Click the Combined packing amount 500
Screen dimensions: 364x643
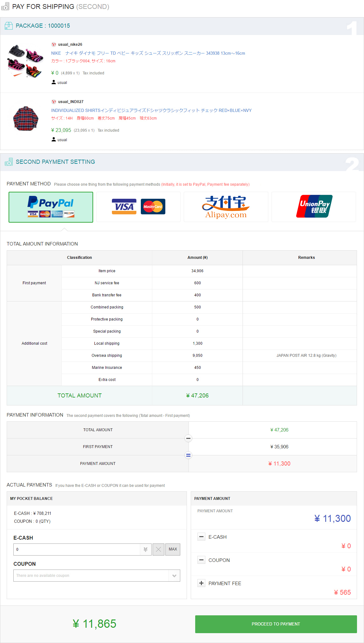coord(197,307)
